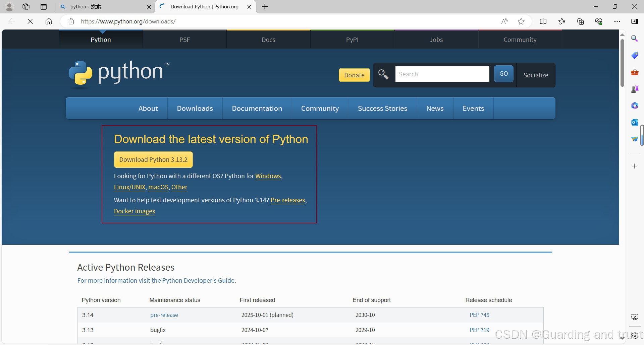The height and width of the screenshot is (345, 644).
Task: Open the PEP 745 release schedule
Action: (479, 315)
